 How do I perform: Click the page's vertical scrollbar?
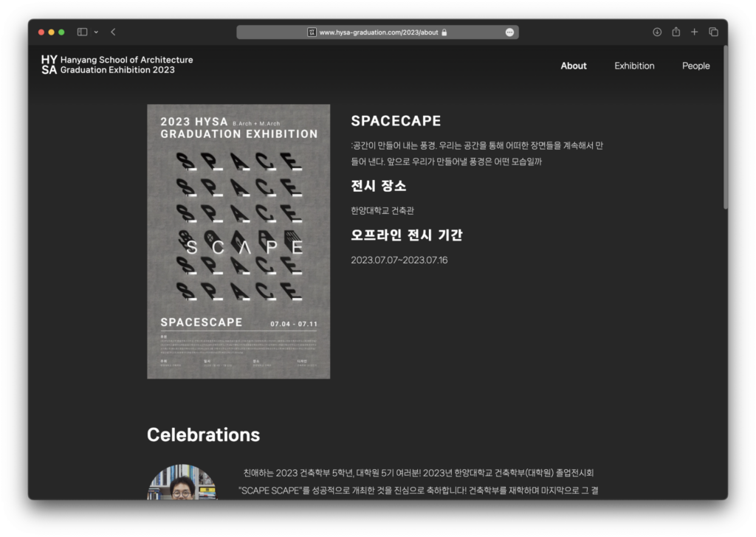725,127
